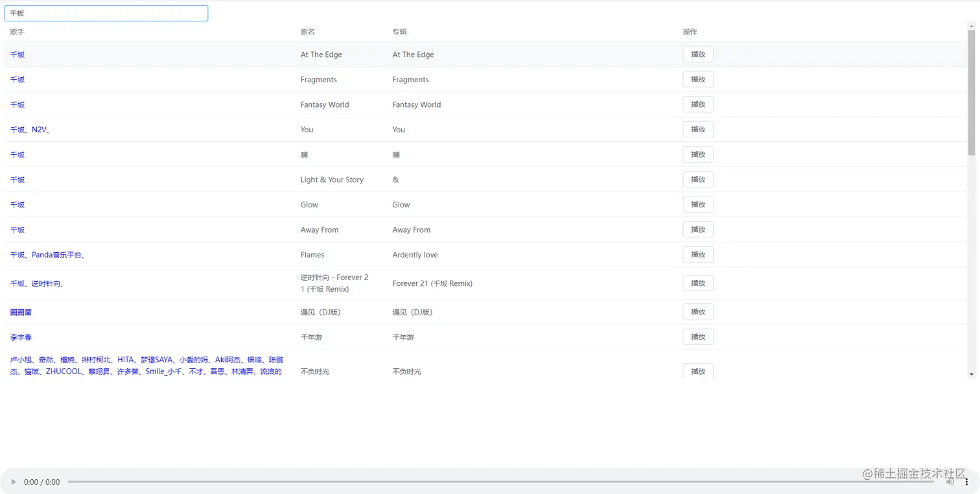
Task: Open artist 千坂 in the Fantasy World row
Action: 17,104
